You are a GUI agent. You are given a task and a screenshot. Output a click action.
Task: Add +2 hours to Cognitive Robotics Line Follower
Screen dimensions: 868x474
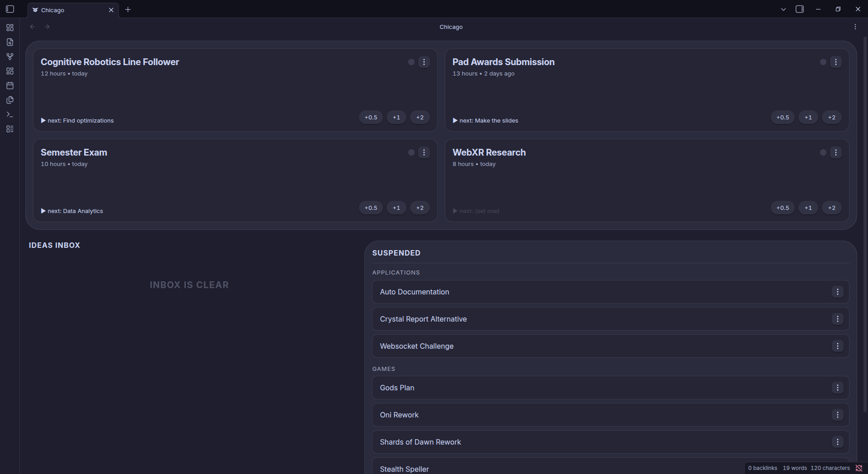click(420, 117)
